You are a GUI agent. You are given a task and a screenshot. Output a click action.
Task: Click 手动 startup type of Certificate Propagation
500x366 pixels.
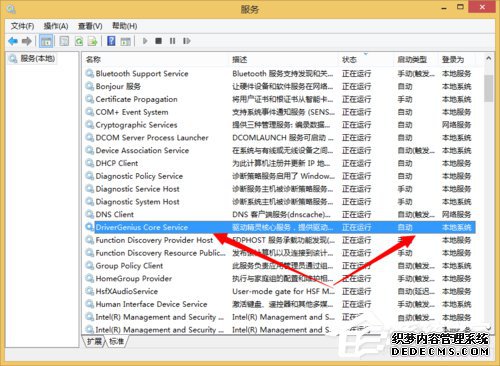point(405,99)
